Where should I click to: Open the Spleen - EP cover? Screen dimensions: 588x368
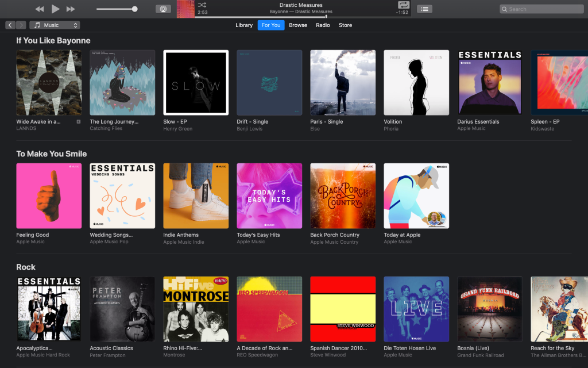pyautogui.click(x=559, y=83)
